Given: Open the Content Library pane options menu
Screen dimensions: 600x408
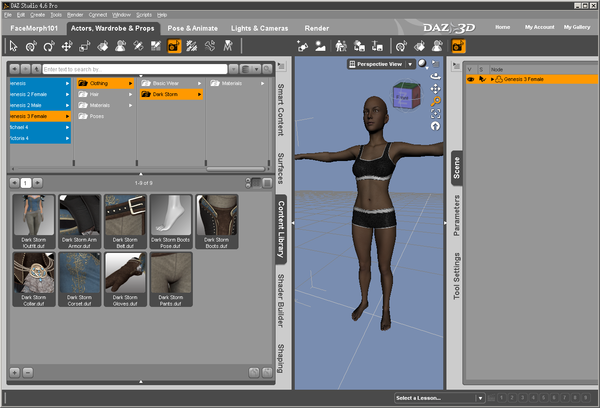Looking at the screenshot, I should point(281,66).
